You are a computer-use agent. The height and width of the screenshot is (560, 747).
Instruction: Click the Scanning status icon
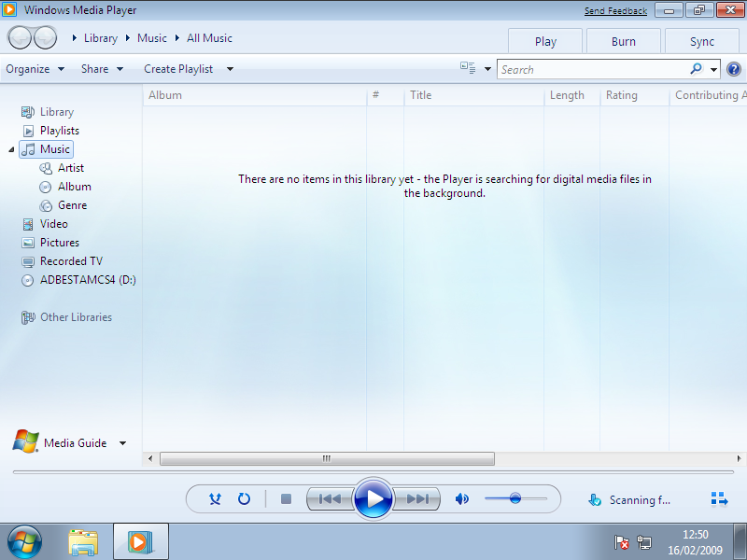point(595,499)
